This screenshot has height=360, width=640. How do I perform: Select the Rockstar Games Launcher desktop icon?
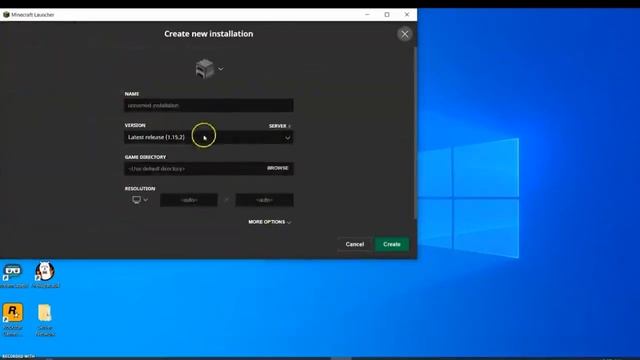coord(13,320)
